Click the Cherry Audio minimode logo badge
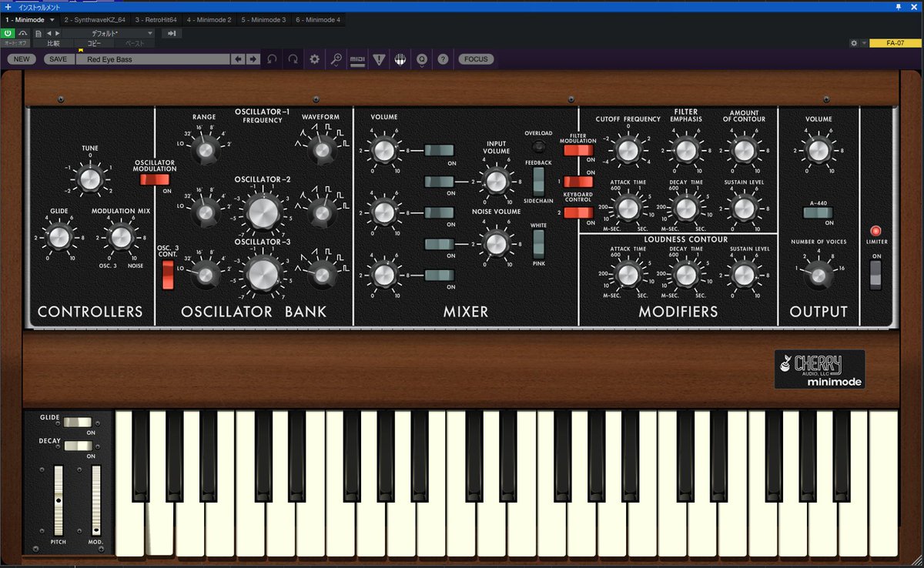Image resolution: width=924 pixels, height=568 pixels. pyautogui.click(x=819, y=369)
